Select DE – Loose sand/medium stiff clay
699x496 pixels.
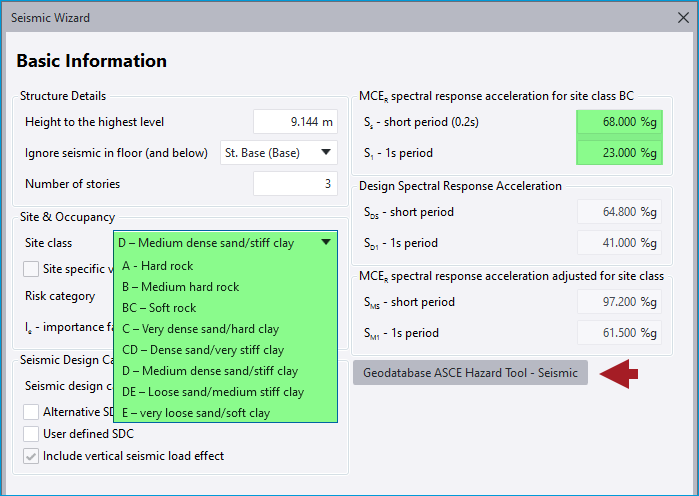[212, 392]
